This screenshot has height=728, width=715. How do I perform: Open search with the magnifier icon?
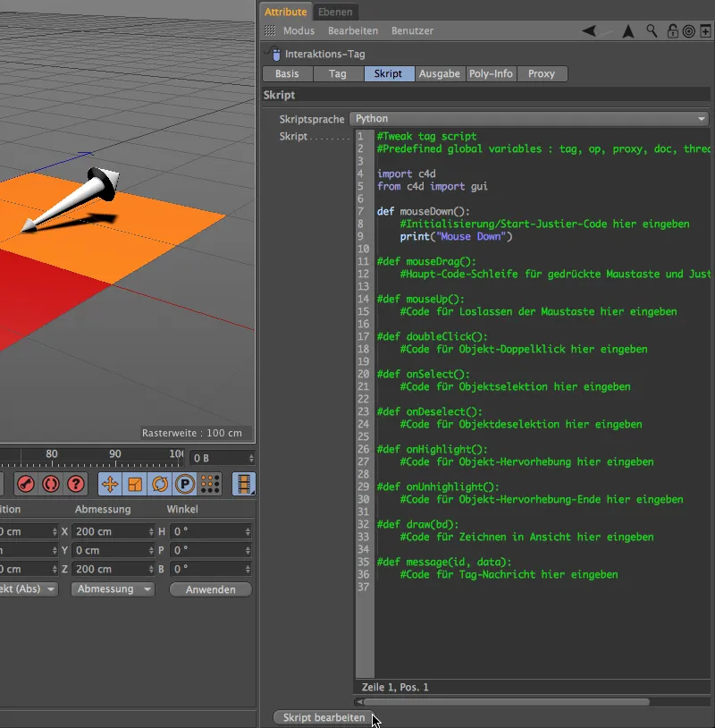(x=652, y=31)
